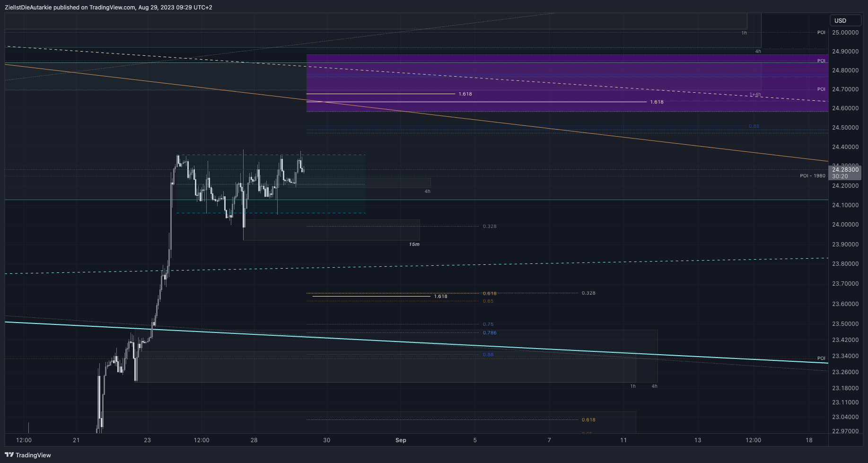Click the 24.80000 price axis label
The width and height of the screenshot is (868, 463).
pos(845,70)
